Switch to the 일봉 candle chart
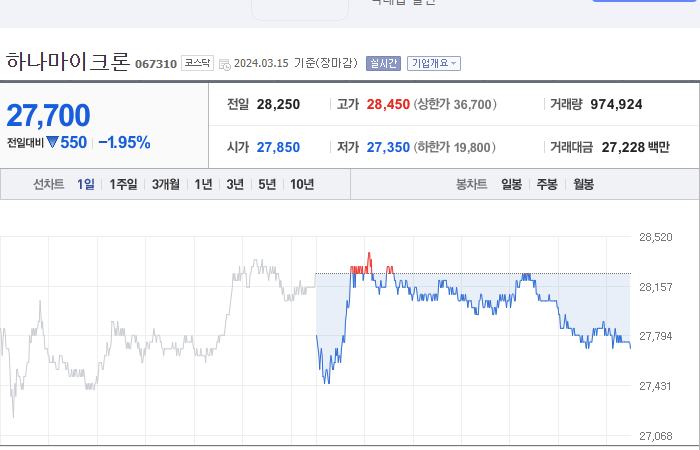This screenshot has height=450, width=700. [x=511, y=184]
